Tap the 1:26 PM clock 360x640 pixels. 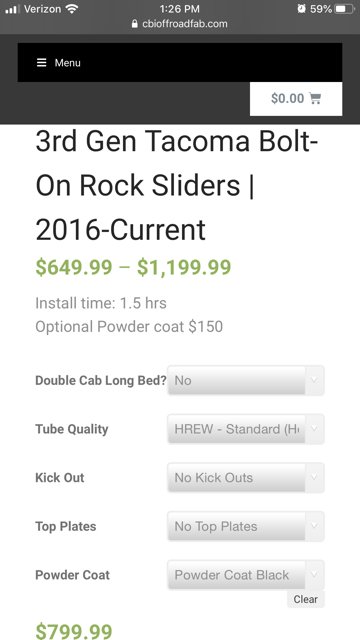coord(180,9)
